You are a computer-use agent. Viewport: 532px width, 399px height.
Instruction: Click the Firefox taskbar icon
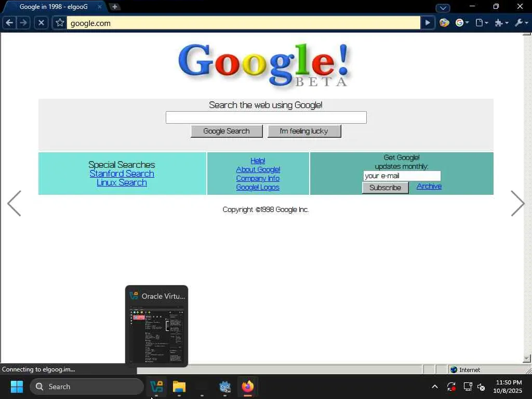tap(248, 387)
